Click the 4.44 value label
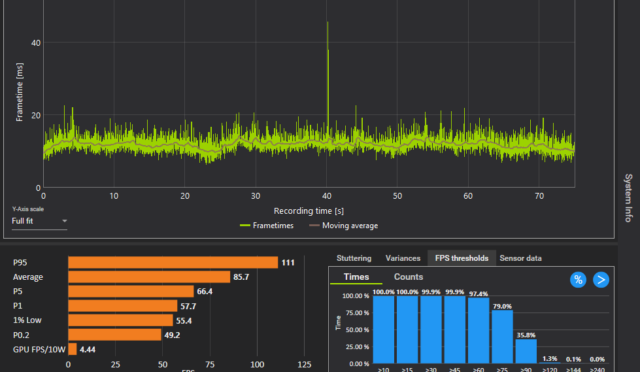 coord(87,350)
